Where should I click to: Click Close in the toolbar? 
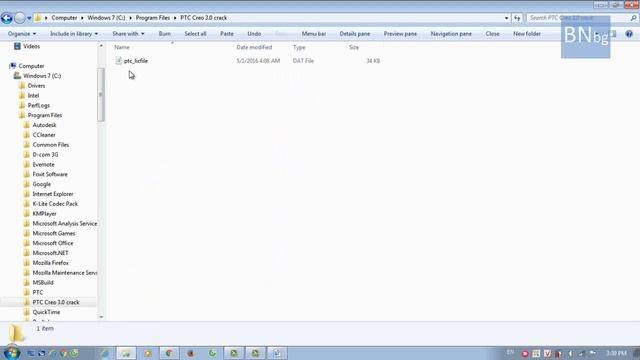[492, 34]
